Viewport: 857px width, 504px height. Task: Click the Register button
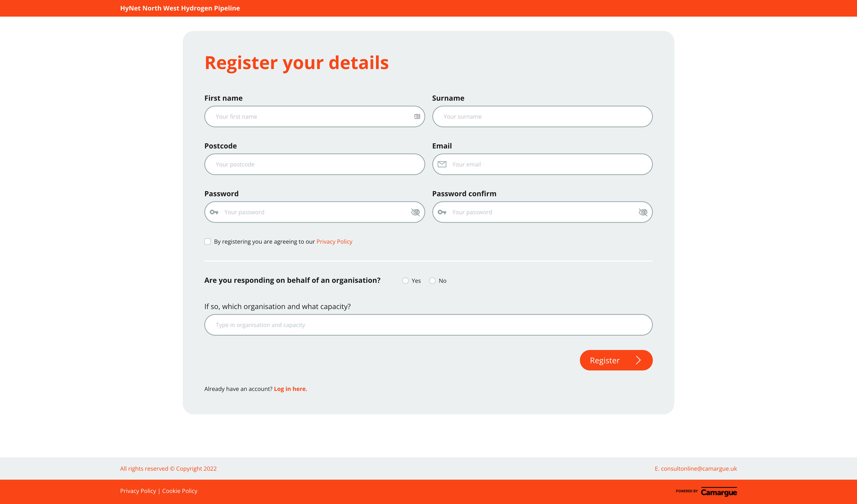[x=616, y=360]
